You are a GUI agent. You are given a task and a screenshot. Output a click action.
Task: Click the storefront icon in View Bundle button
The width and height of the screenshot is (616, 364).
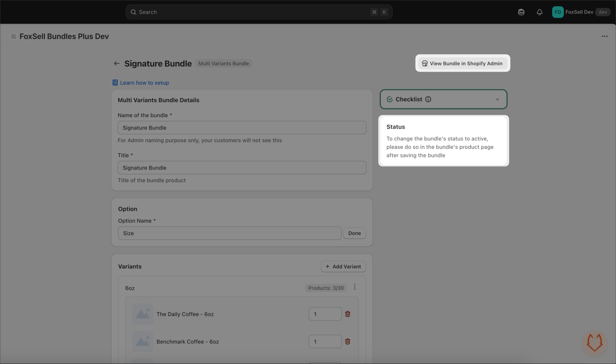[x=425, y=63]
